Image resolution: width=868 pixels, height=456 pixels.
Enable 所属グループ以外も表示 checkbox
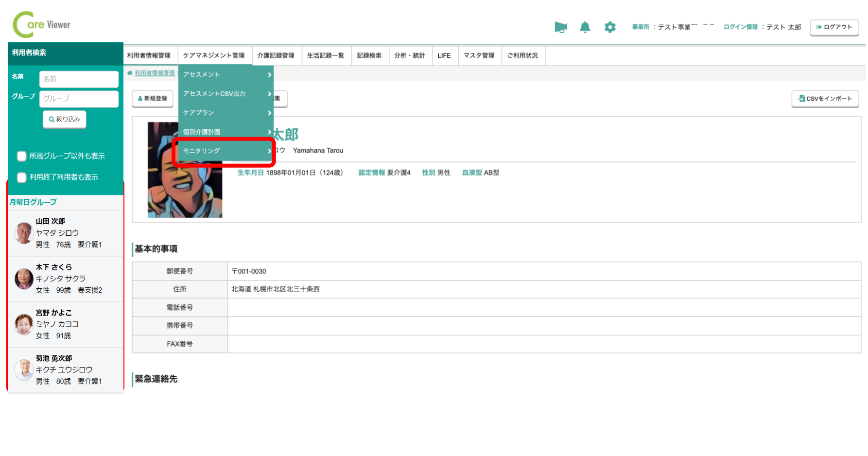coord(22,156)
